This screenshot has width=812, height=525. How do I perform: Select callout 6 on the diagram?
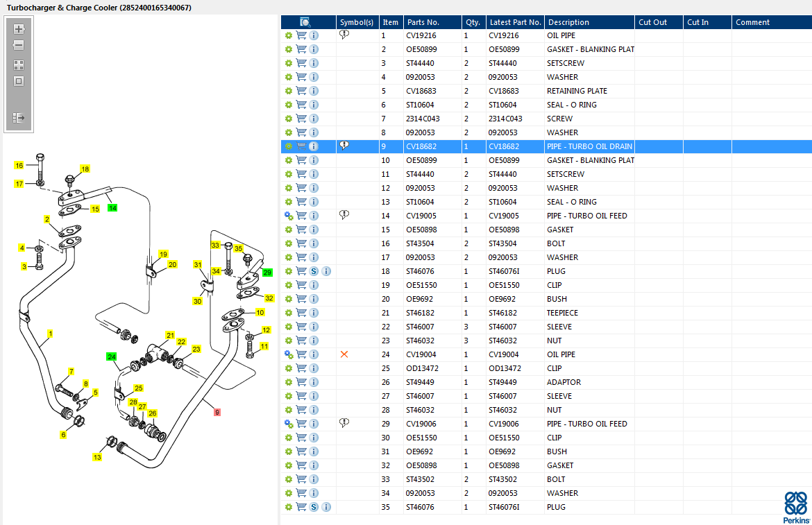pyautogui.click(x=63, y=435)
